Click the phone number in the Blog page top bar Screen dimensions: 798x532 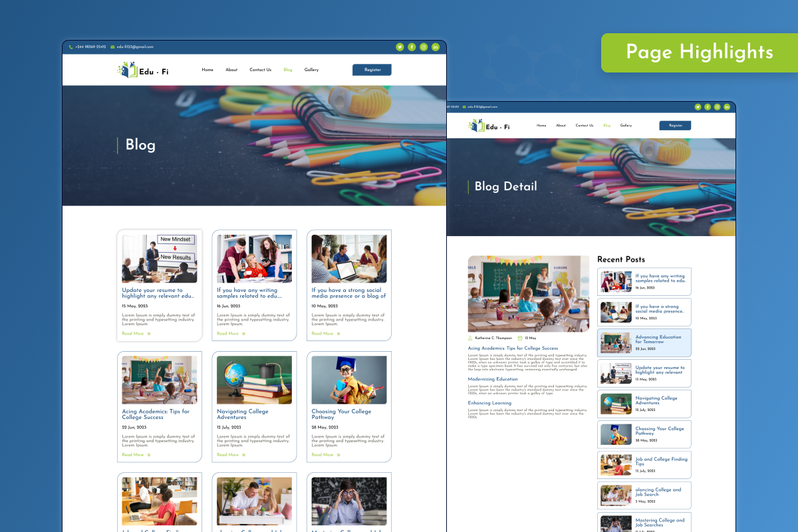pyautogui.click(x=90, y=47)
